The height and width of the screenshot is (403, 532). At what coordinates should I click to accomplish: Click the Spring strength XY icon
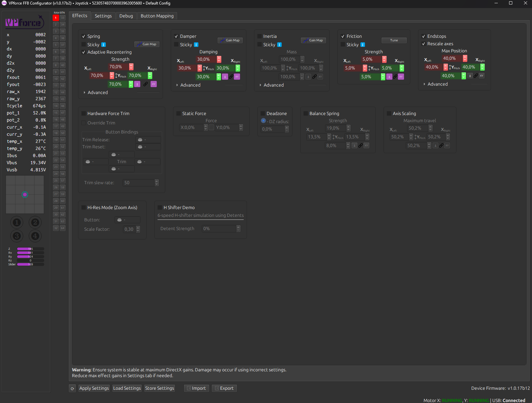(154, 84)
